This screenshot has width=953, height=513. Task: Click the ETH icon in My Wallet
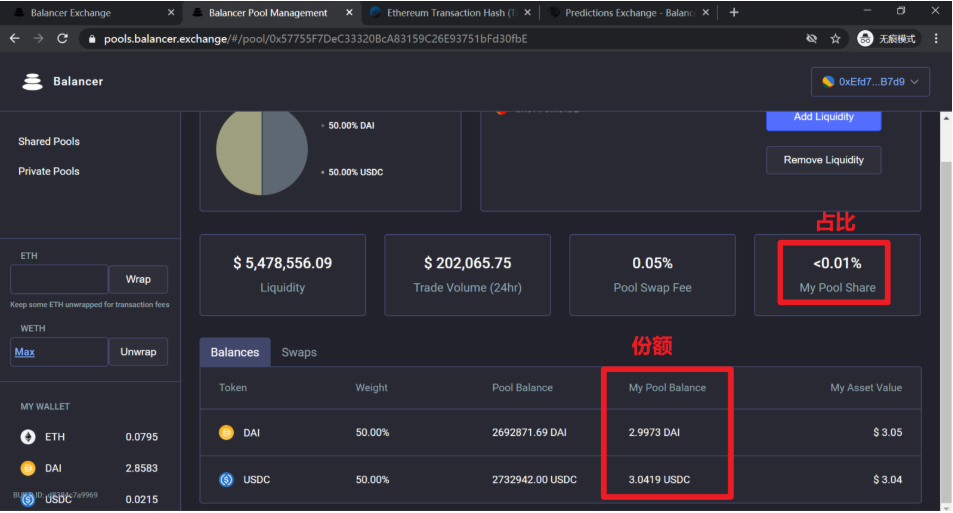[x=29, y=437]
